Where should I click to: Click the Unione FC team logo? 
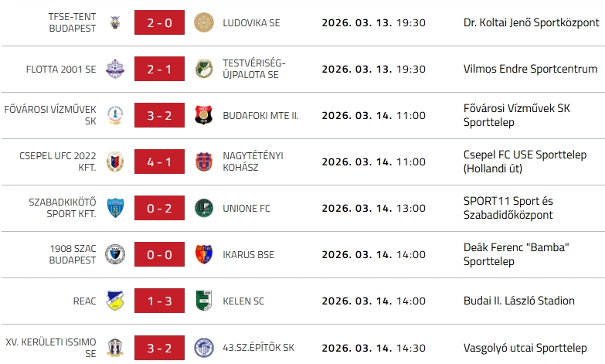(204, 208)
